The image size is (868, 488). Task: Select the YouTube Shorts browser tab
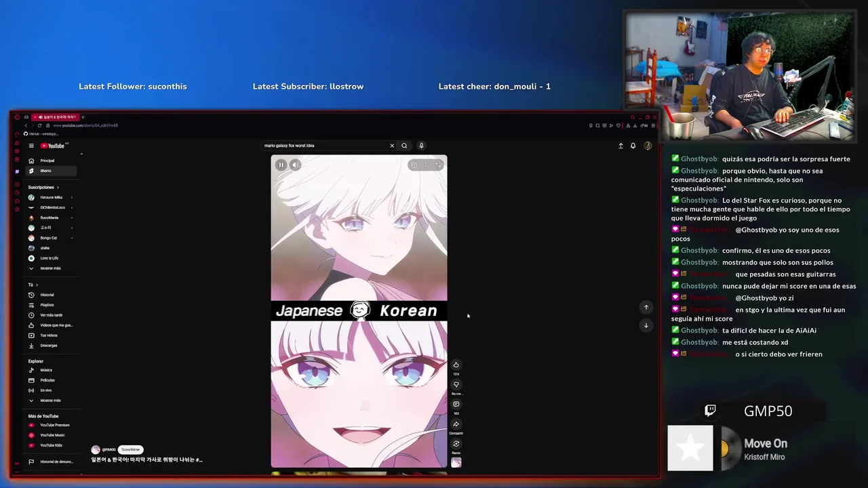tap(56, 117)
